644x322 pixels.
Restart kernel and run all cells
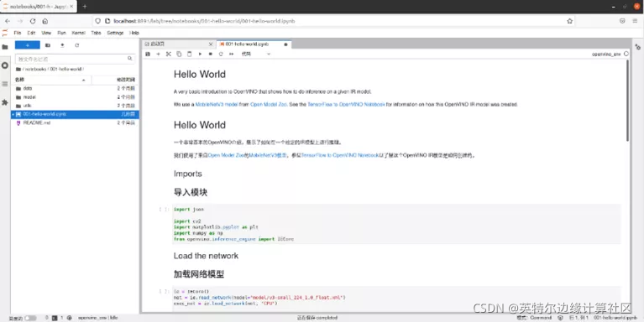coord(231,54)
